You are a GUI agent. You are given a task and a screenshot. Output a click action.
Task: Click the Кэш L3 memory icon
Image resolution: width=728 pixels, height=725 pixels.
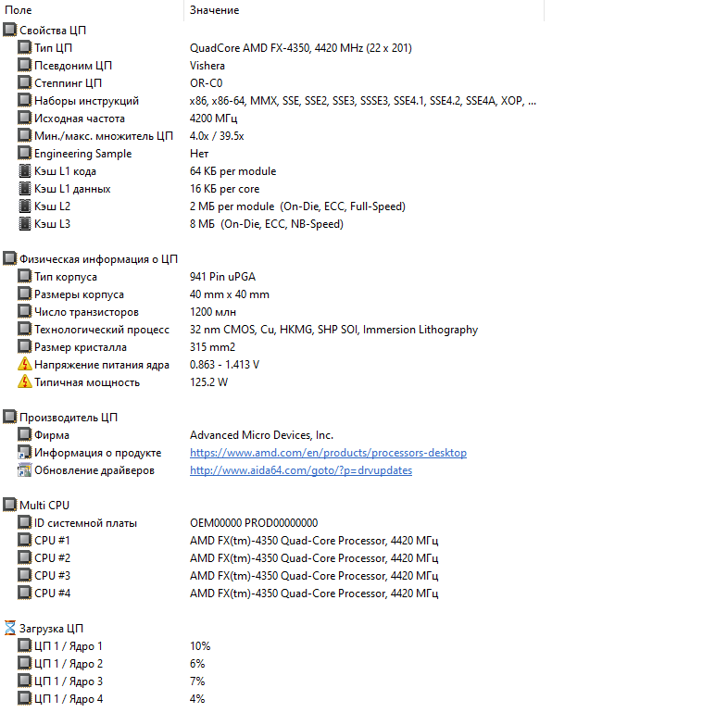pos(25,224)
